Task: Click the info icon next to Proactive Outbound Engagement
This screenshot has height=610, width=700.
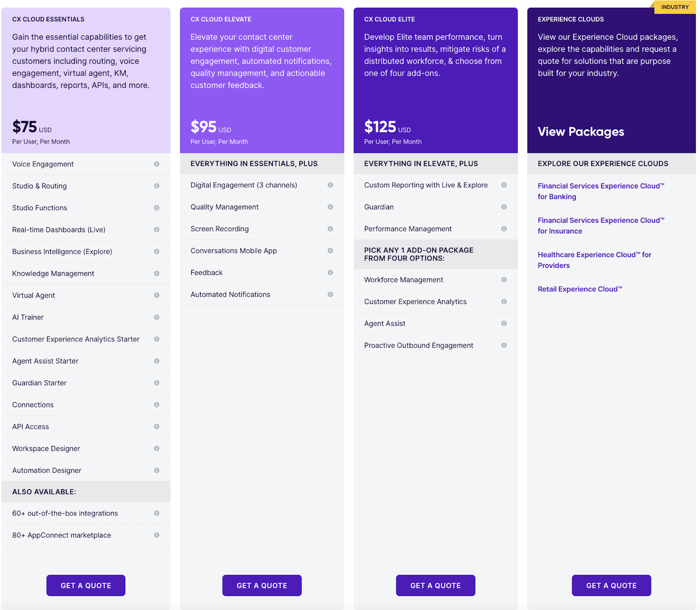Action: tap(502, 345)
